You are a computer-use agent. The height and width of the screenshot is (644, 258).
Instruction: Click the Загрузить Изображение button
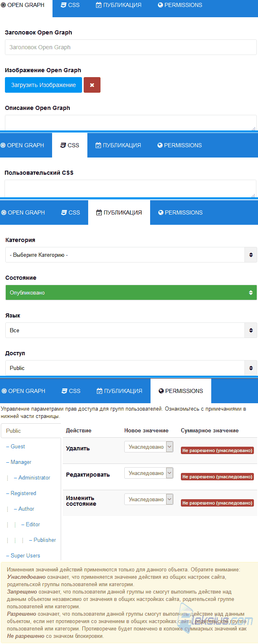point(43,85)
